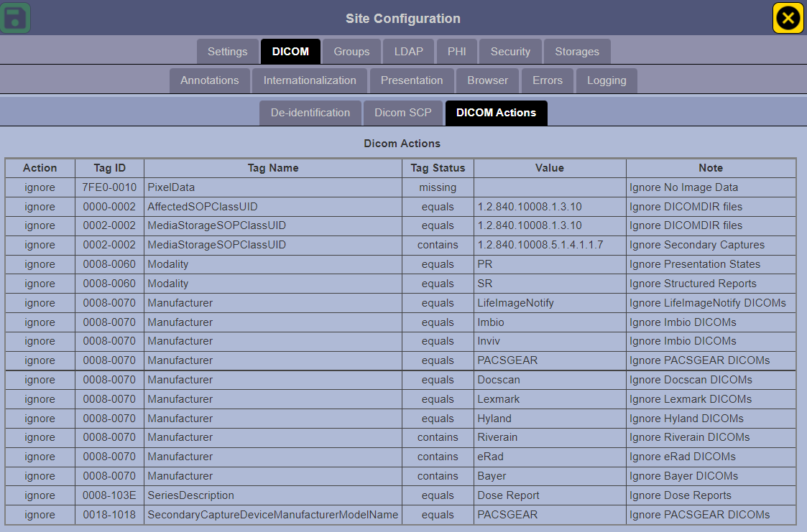Switch to the Settings tab
The width and height of the screenshot is (807, 532).
tap(227, 51)
